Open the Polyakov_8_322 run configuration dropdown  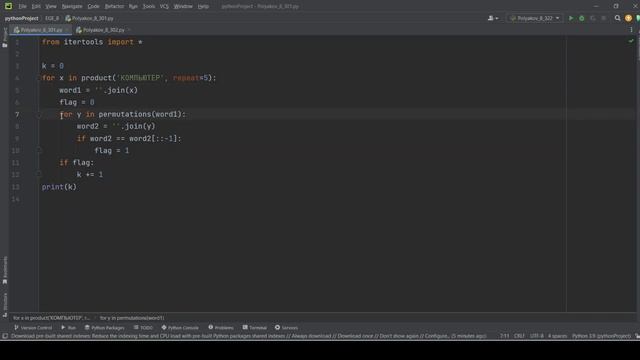coord(535,18)
